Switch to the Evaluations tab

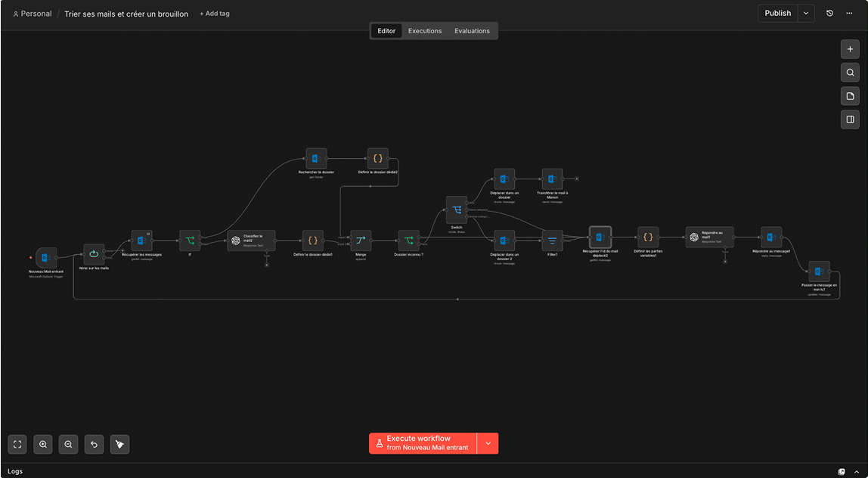[x=473, y=31]
